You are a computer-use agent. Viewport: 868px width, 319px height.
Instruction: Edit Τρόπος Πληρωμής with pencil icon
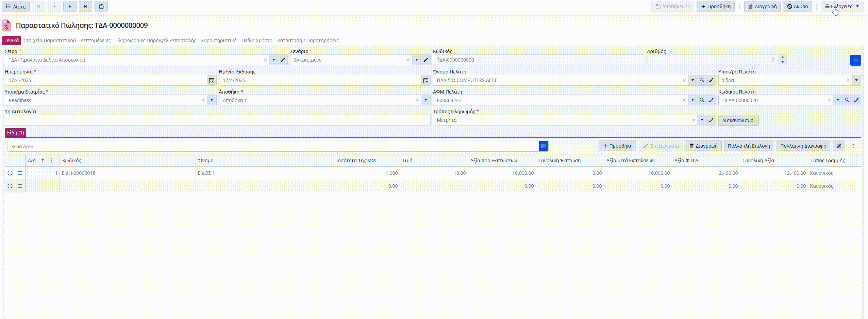pos(711,120)
